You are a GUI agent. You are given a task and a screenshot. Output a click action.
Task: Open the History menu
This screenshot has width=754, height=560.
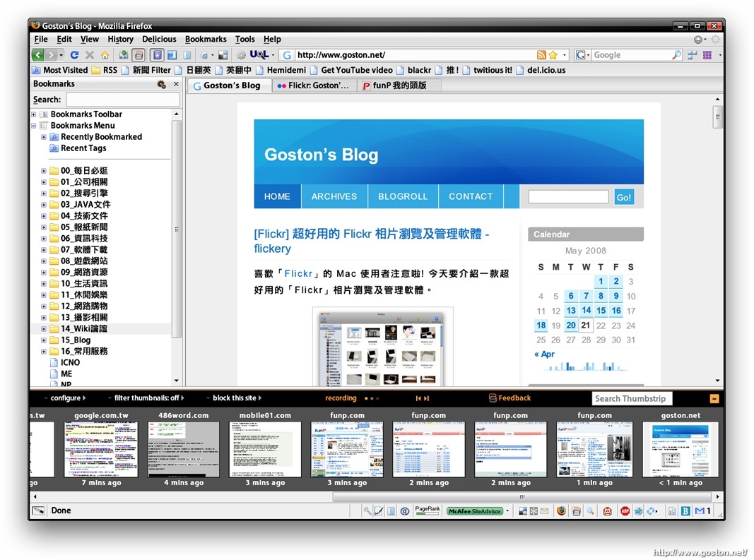pyautogui.click(x=120, y=39)
